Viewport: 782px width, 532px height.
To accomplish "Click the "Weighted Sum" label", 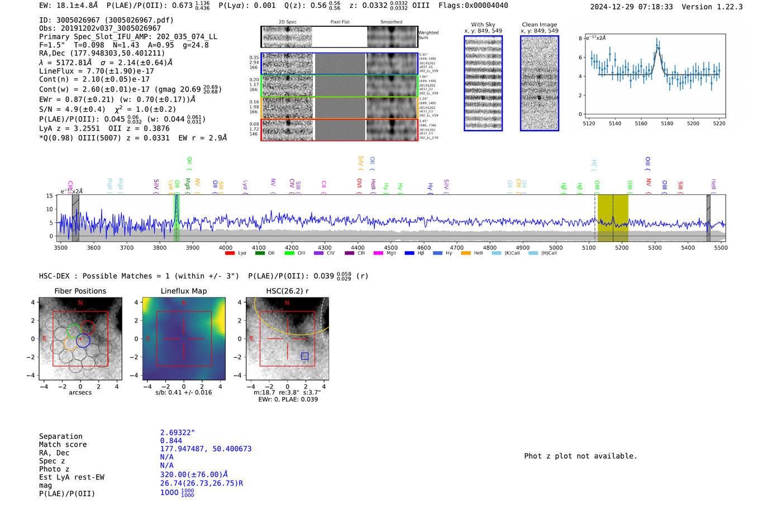I will [428, 35].
